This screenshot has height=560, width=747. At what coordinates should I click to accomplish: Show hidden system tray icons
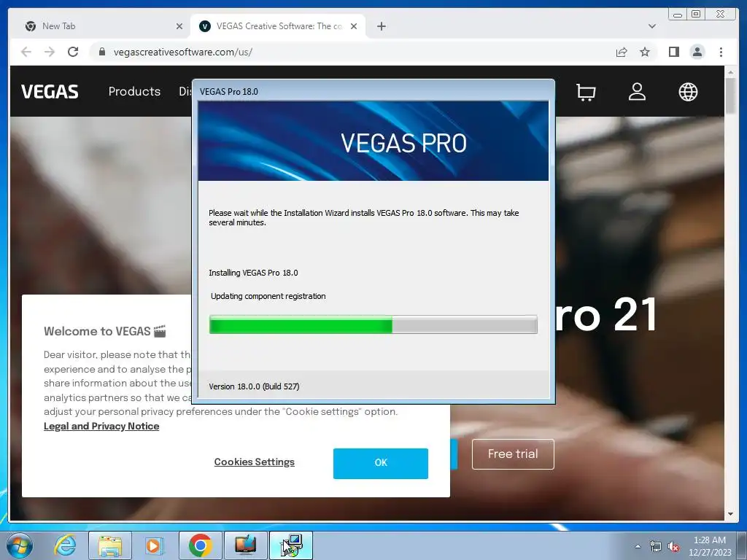tap(638, 546)
